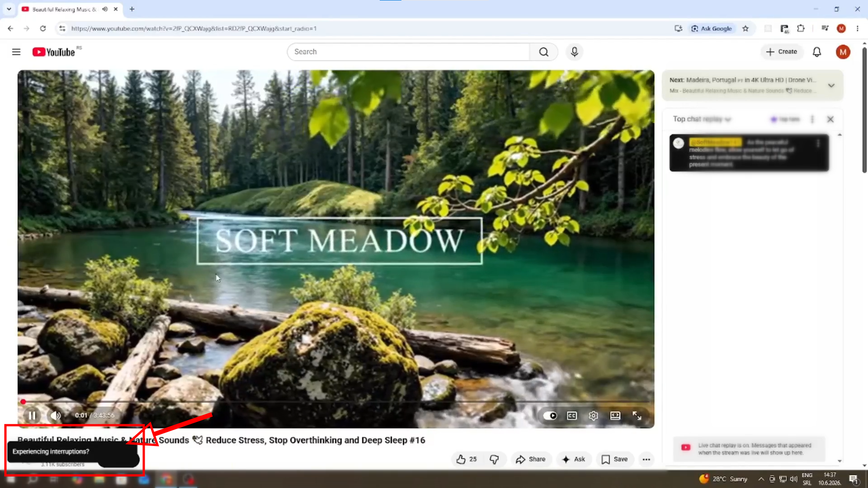The height and width of the screenshot is (488, 868).
Task: Toggle closed captions
Action: [572, 416]
